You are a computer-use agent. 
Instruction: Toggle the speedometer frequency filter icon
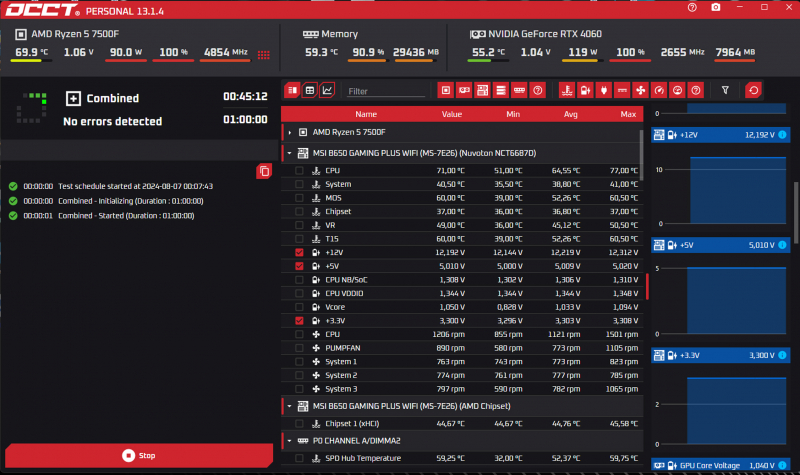point(659,90)
